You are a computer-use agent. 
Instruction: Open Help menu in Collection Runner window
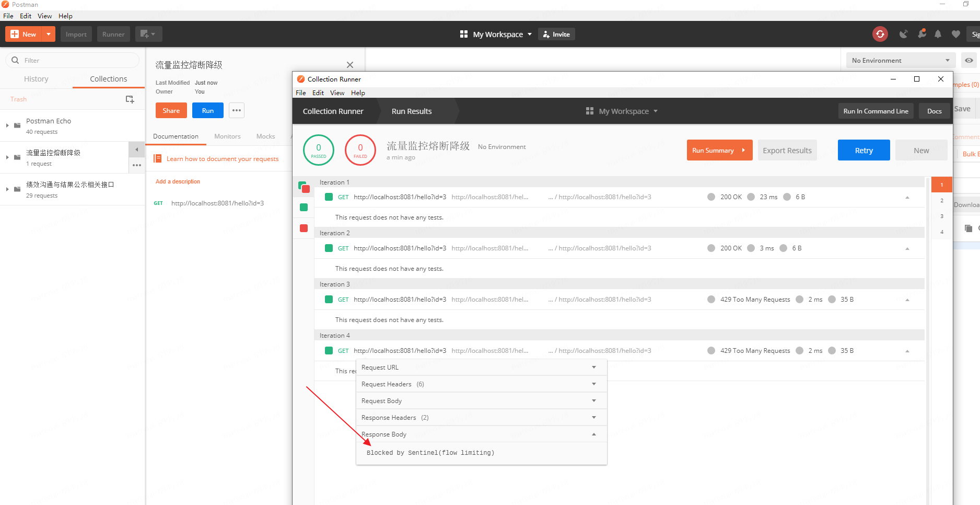click(x=358, y=93)
